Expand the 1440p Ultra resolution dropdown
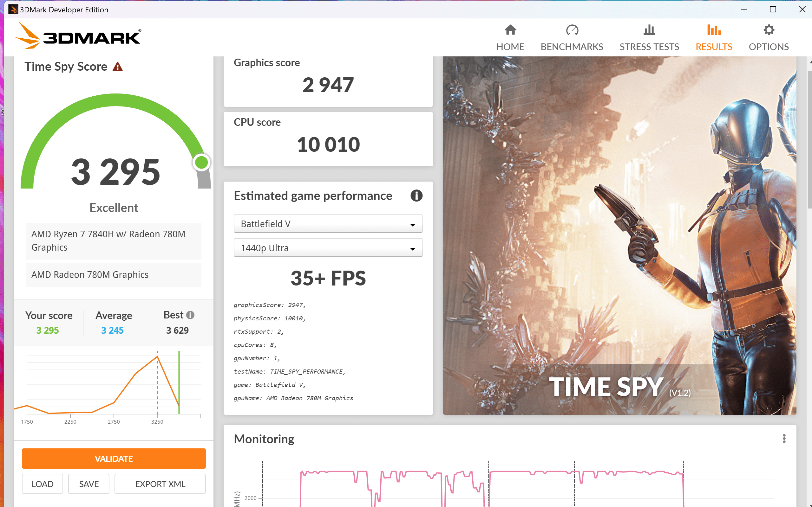This screenshot has width=812, height=507. (328, 248)
